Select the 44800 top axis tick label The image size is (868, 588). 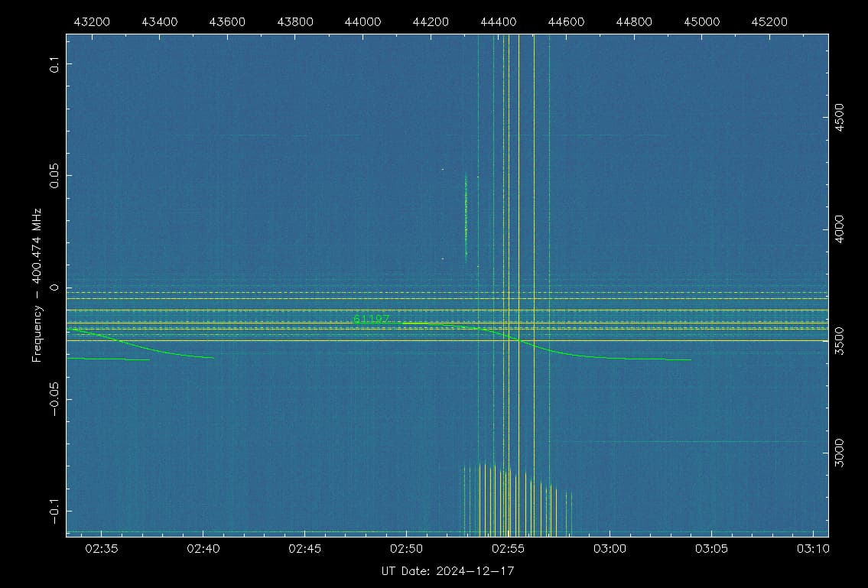(x=634, y=21)
